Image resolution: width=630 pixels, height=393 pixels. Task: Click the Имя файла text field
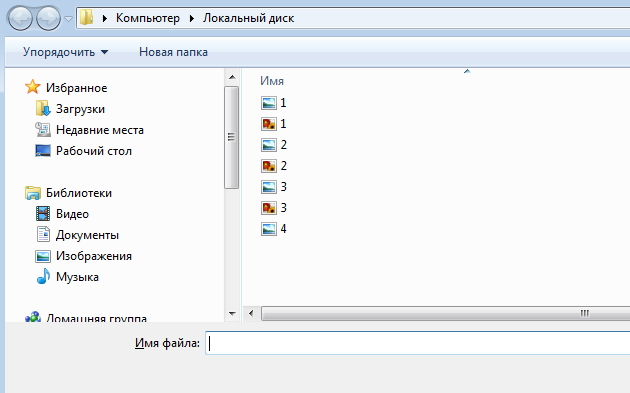(x=418, y=343)
